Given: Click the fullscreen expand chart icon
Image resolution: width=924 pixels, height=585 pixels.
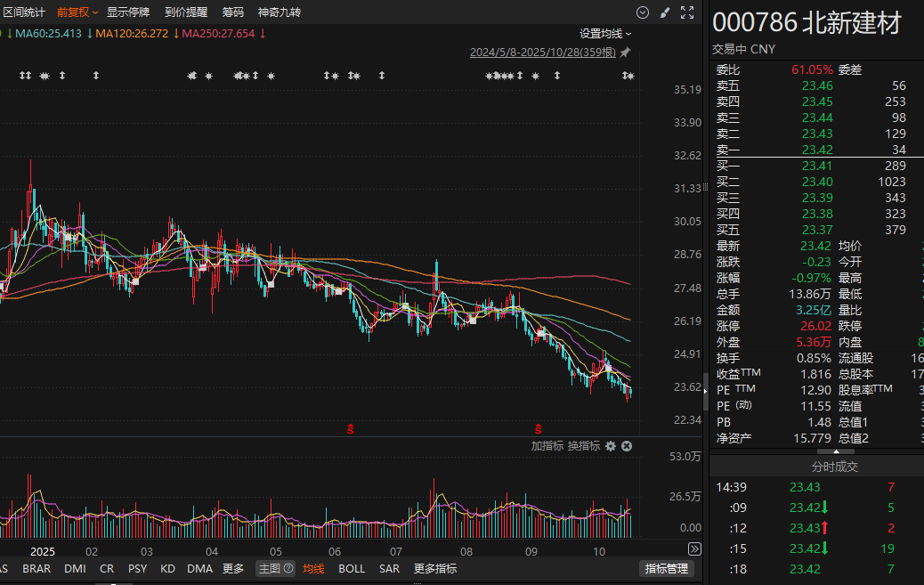Looking at the screenshot, I should coord(686,12).
